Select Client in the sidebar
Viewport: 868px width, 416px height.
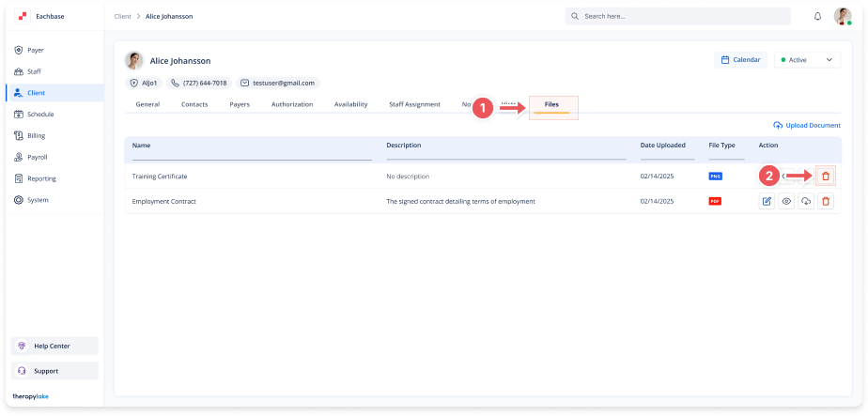54,93
